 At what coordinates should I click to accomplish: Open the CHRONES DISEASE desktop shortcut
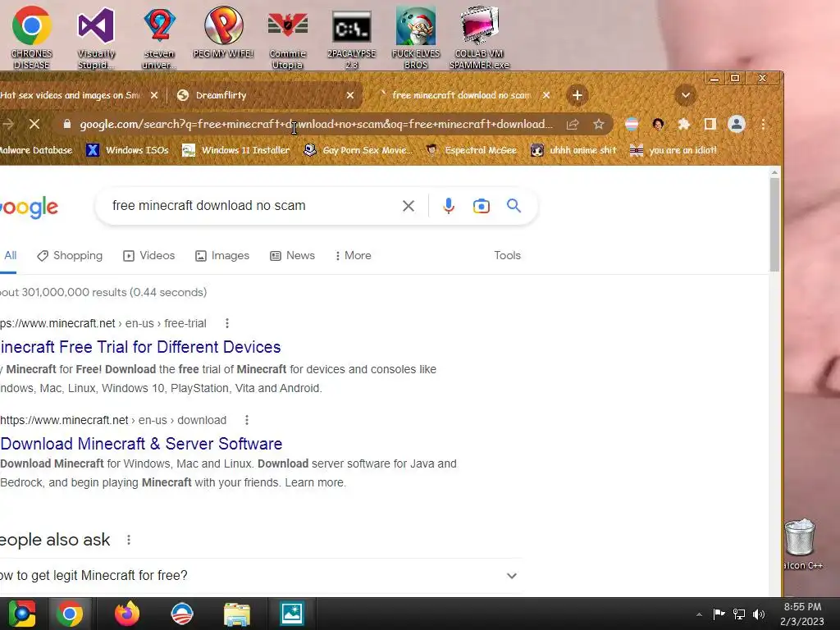tap(32, 38)
